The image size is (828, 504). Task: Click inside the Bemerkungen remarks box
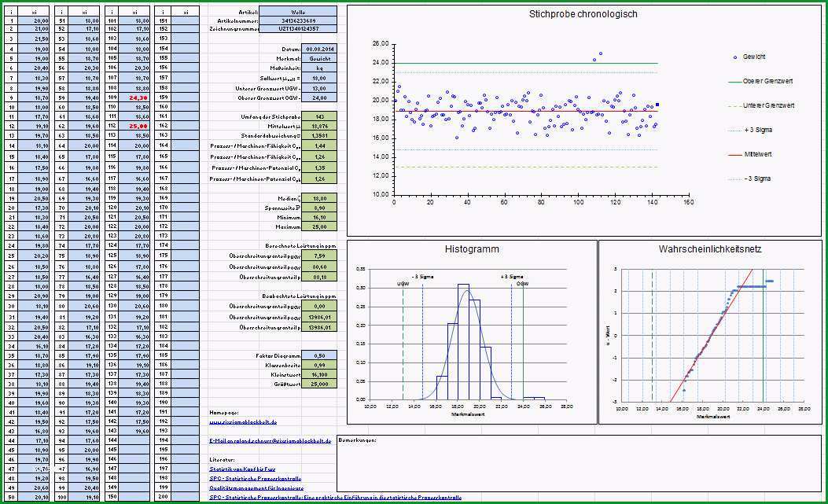[x=579, y=463]
